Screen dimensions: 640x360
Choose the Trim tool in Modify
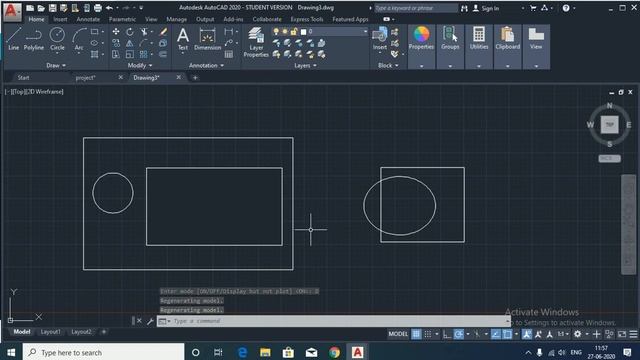click(144, 32)
